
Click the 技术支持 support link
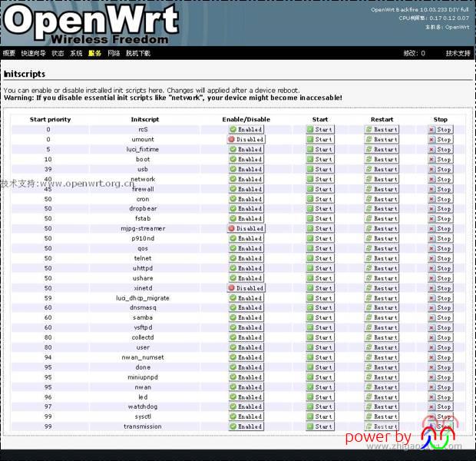[x=458, y=54]
